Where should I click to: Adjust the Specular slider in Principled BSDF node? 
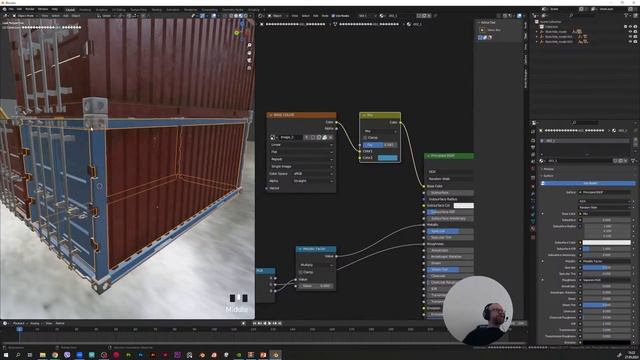[450, 231]
